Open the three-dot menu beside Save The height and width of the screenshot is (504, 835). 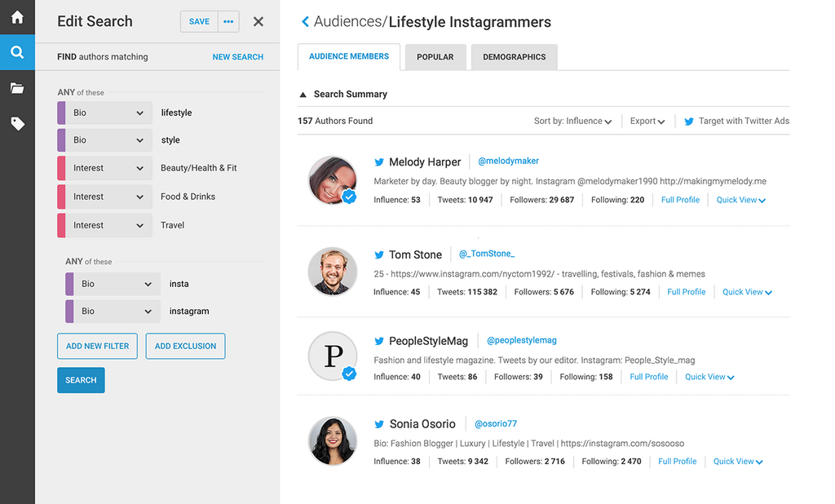click(228, 22)
